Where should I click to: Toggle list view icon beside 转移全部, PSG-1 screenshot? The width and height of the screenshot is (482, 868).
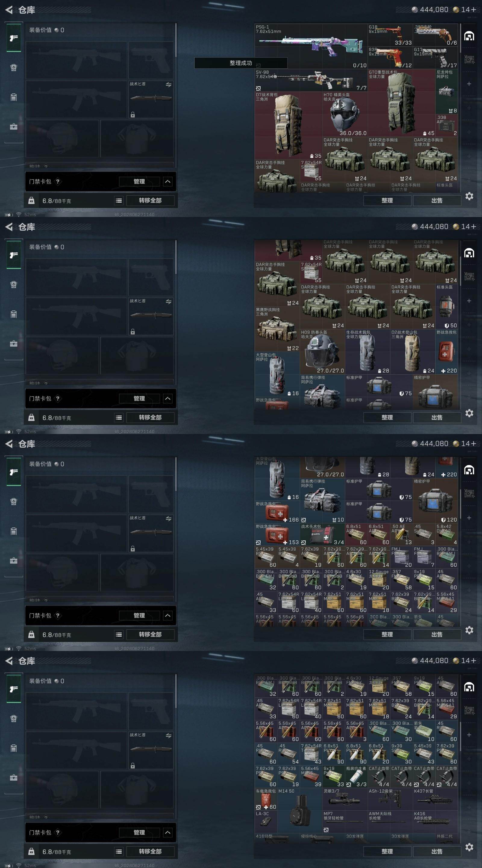click(119, 200)
